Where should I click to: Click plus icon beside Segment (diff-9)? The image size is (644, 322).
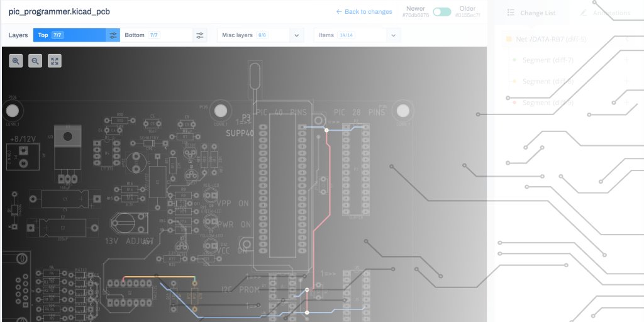click(627, 103)
